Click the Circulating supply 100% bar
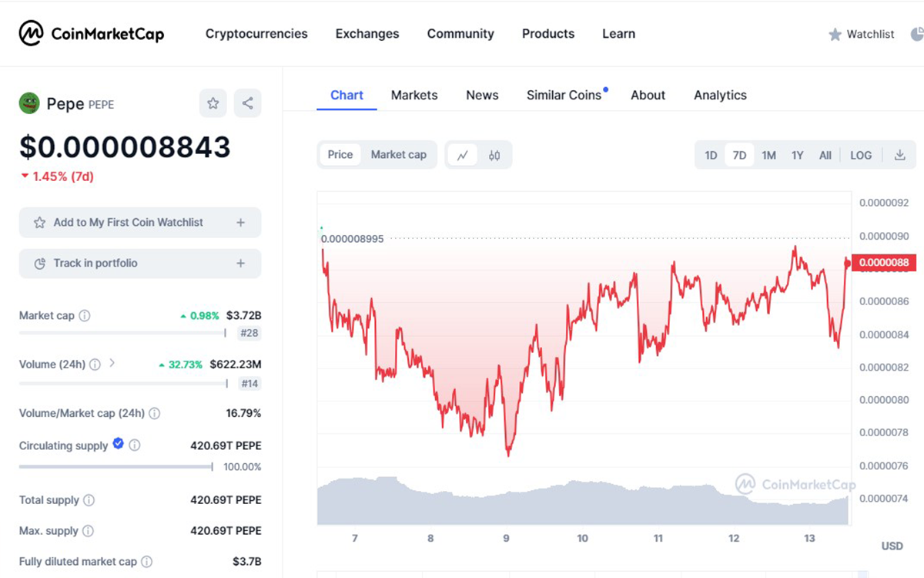 pos(116,466)
